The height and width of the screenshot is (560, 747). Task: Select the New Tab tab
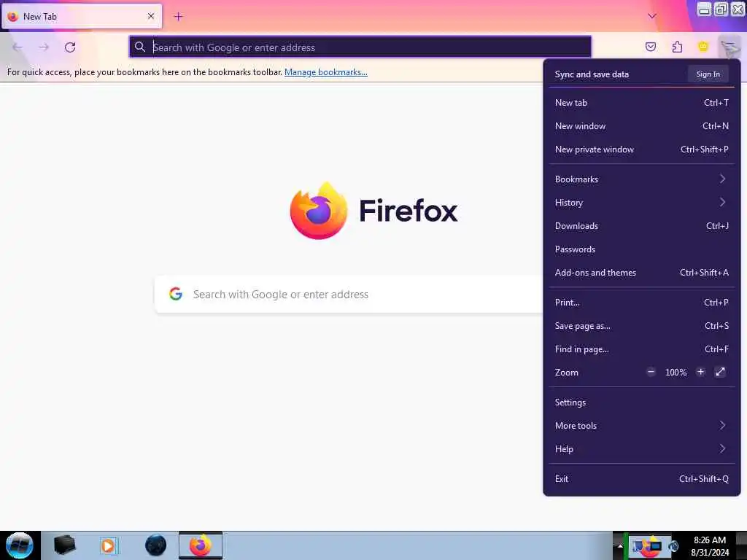click(82, 16)
